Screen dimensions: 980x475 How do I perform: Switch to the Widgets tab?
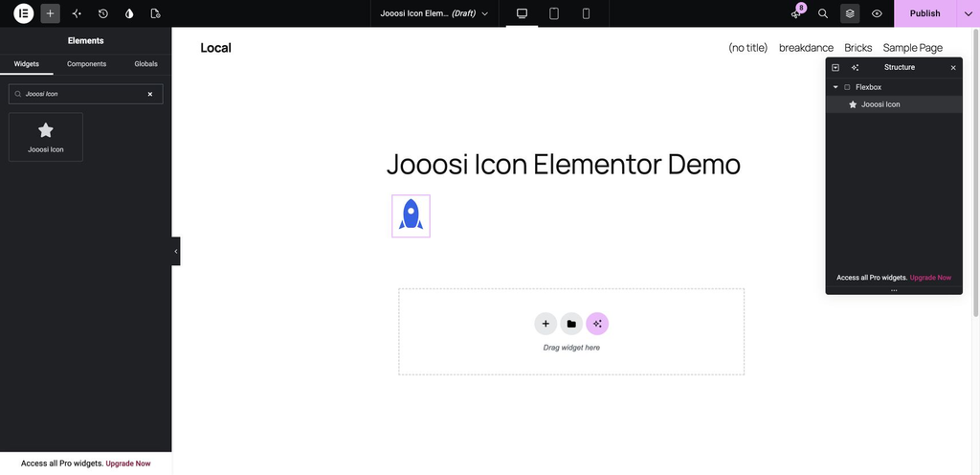tap(26, 64)
